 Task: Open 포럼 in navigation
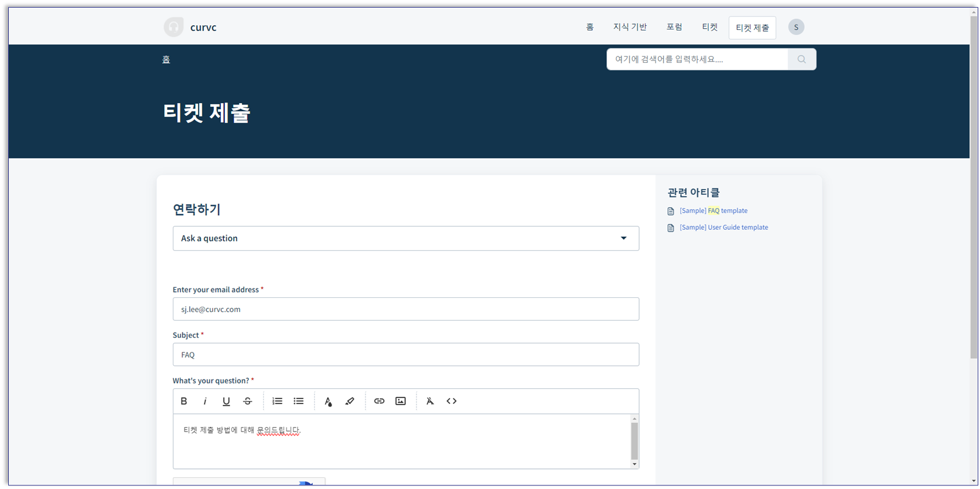pyautogui.click(x=674, y=27)
